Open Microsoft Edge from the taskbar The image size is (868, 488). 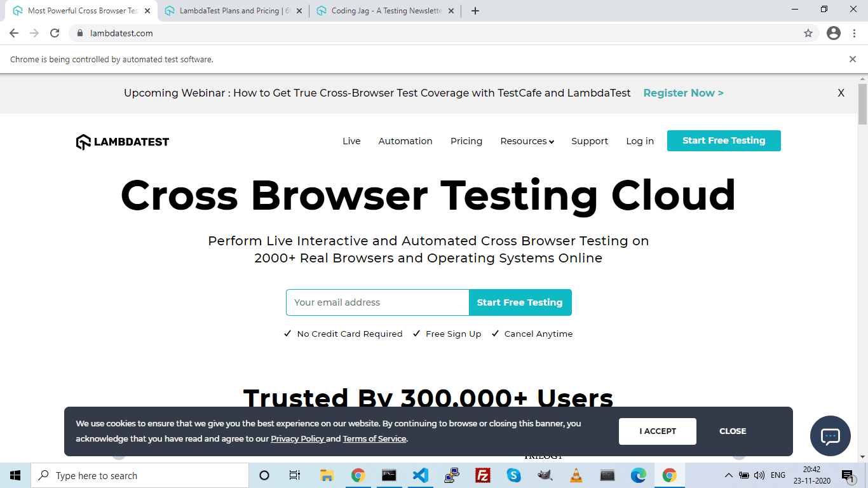pos(637,475)
